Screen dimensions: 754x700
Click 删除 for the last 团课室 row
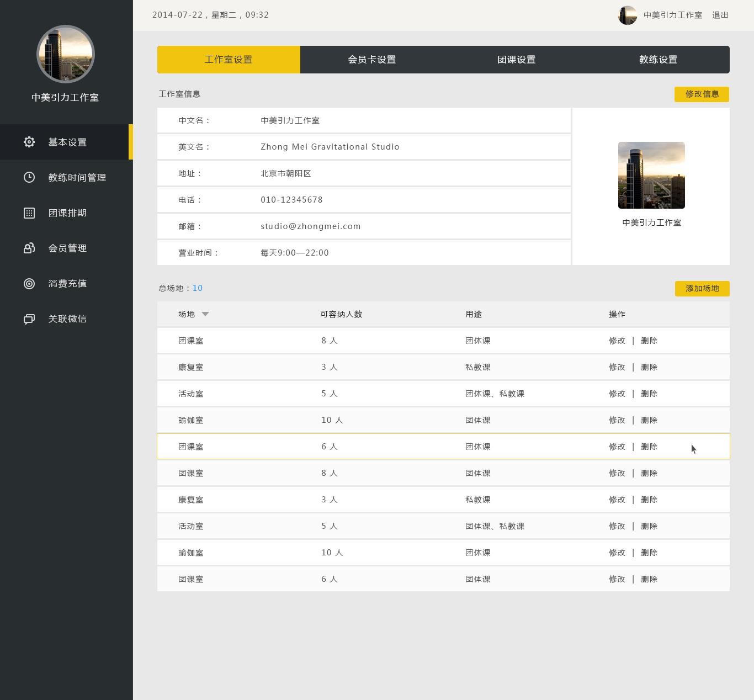point(649,579)
